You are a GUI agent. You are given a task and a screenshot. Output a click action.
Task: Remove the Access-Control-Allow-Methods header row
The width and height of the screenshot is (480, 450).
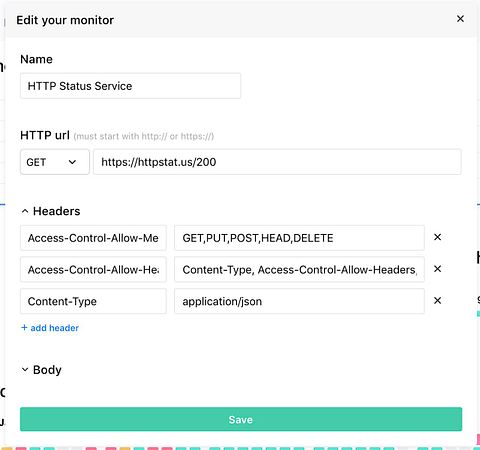click(438, 237)
